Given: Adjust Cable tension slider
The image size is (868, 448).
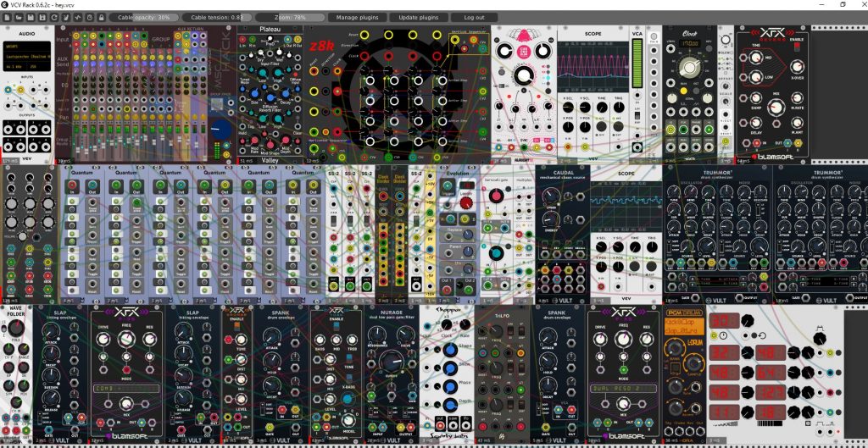Looking at the screenshot, I should pos(218,17).
